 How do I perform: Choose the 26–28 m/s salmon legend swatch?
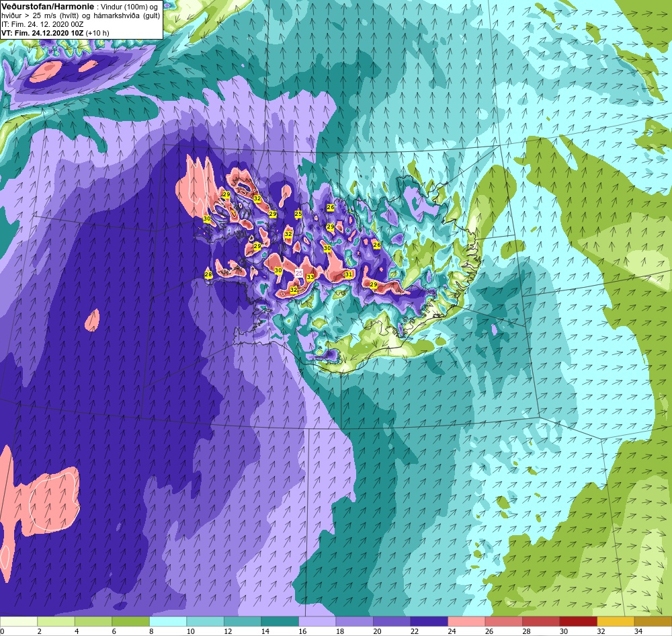pos(503,621)
